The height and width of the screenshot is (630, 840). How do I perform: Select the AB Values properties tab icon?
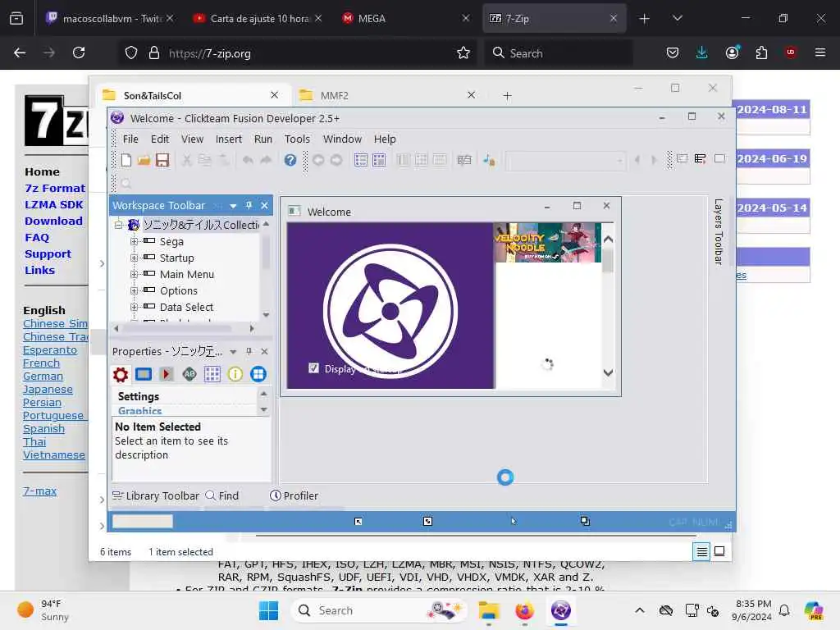coord(189,374)
